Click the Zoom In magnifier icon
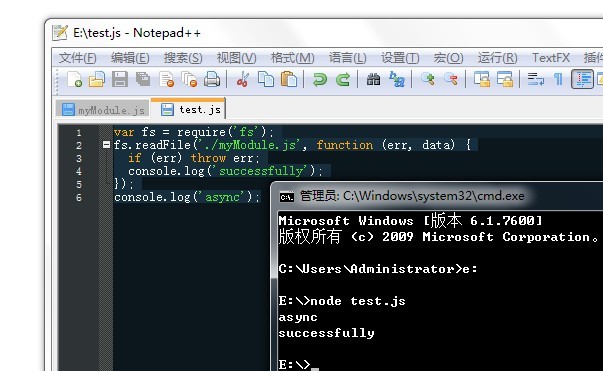Viewport: 603px width, 371px height. (427, 79)
